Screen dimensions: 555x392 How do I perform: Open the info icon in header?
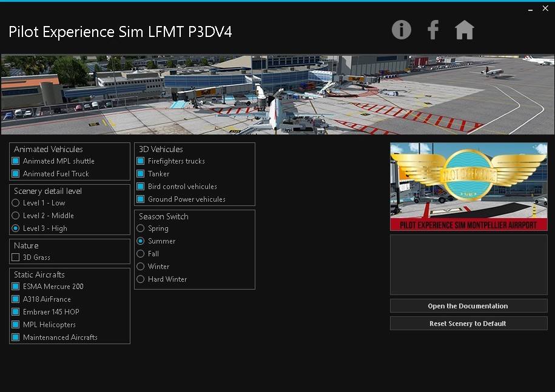tap(402, 30)
